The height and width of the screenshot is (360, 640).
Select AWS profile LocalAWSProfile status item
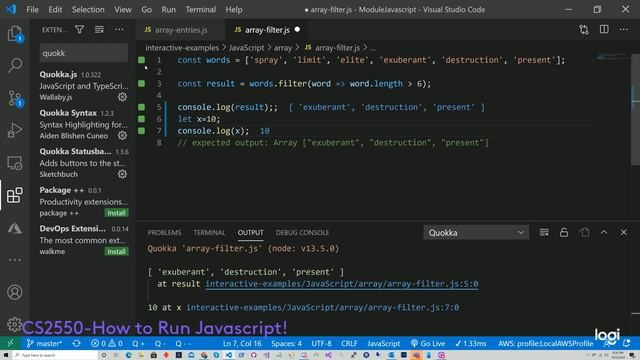click(x=545, y=344)
